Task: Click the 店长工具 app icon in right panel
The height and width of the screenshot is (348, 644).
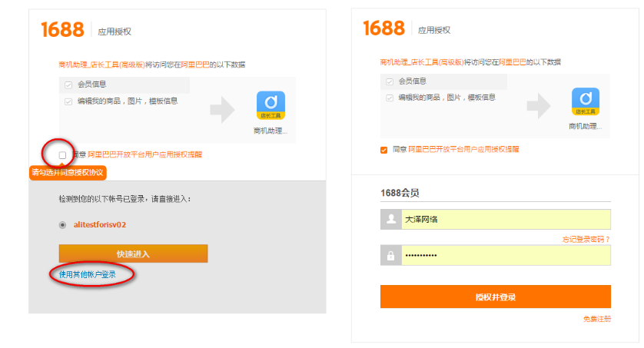Action: tap(586, 101)
